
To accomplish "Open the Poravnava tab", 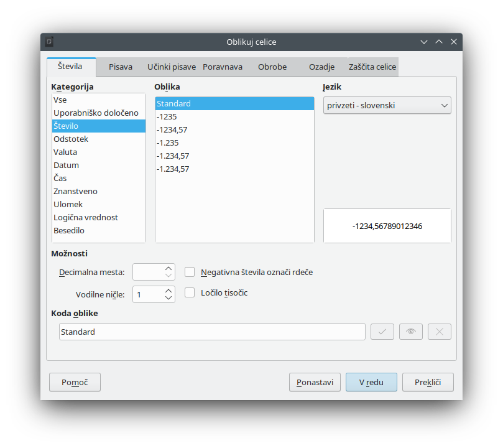I will (x=223, y=67).
